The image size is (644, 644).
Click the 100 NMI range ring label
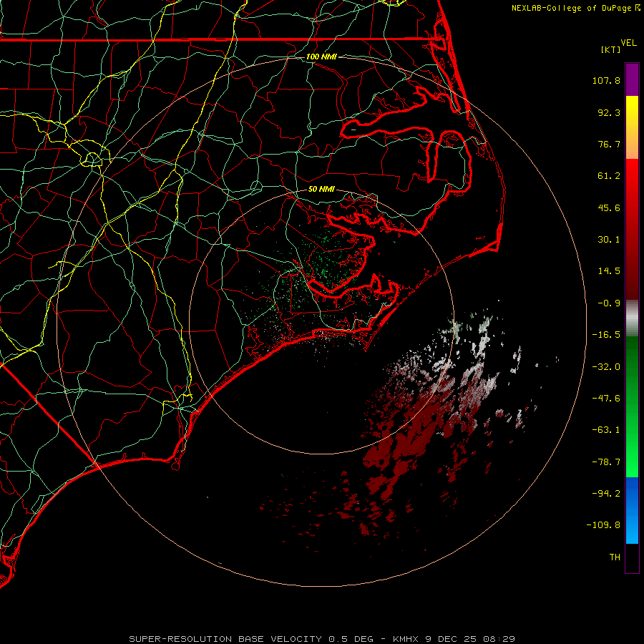(x=321, y=57)
